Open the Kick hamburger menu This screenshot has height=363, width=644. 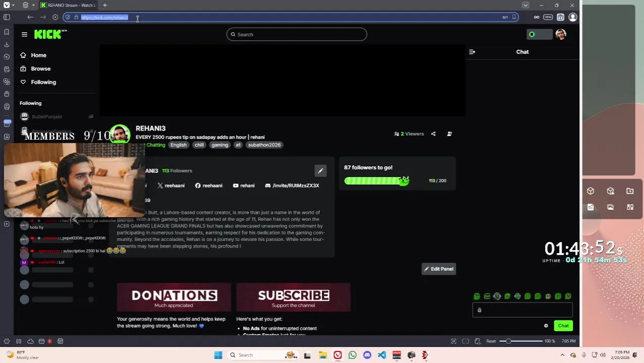coord(24,34)
